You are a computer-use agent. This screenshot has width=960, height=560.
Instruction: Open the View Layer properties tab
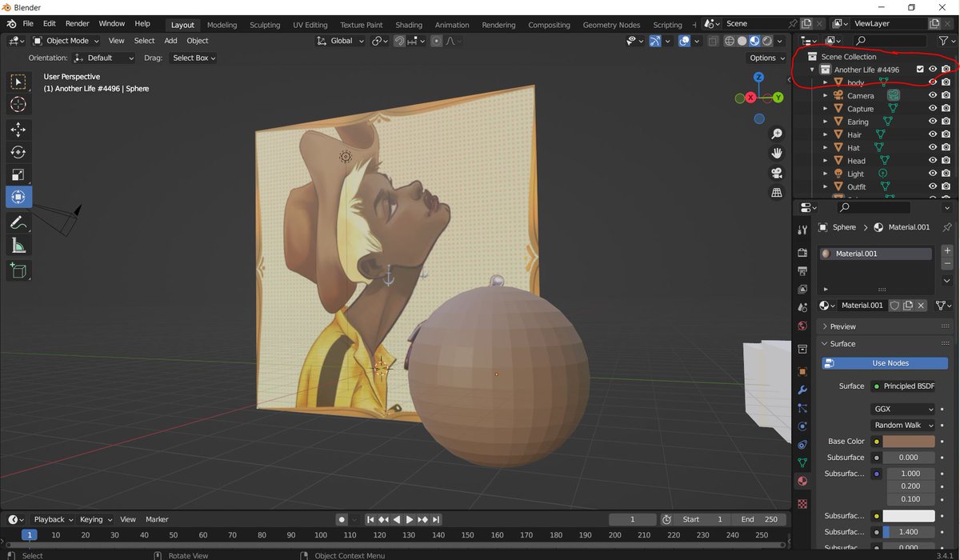[x=802, y=289]
